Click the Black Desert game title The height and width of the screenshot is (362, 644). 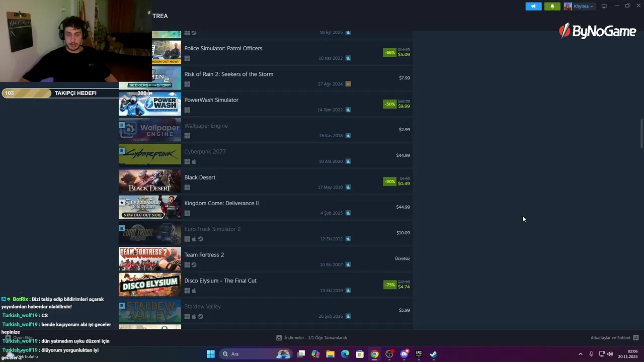[x=200, y=177]
